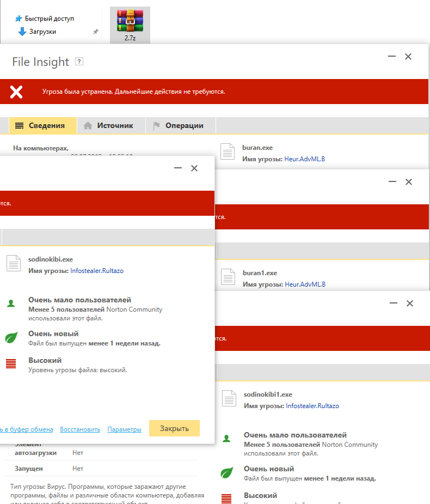430x504 pixels.
Task: Click the Восстановить link
Action: 80,429
